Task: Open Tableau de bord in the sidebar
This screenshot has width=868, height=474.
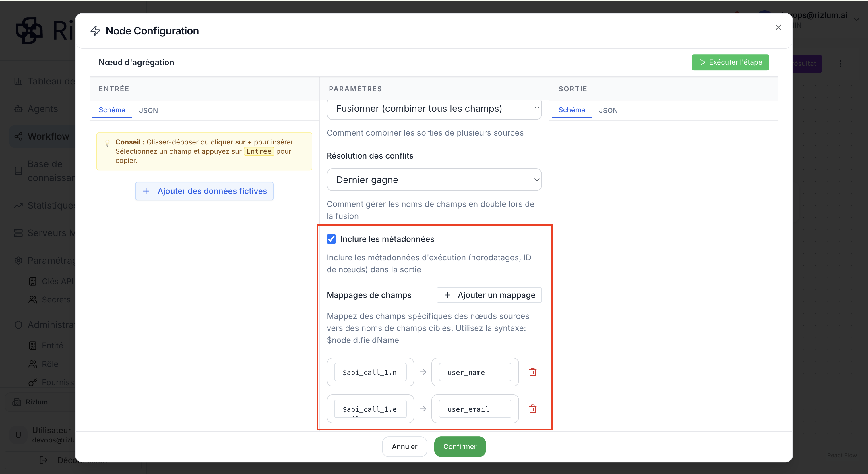Action: [44, 81]
